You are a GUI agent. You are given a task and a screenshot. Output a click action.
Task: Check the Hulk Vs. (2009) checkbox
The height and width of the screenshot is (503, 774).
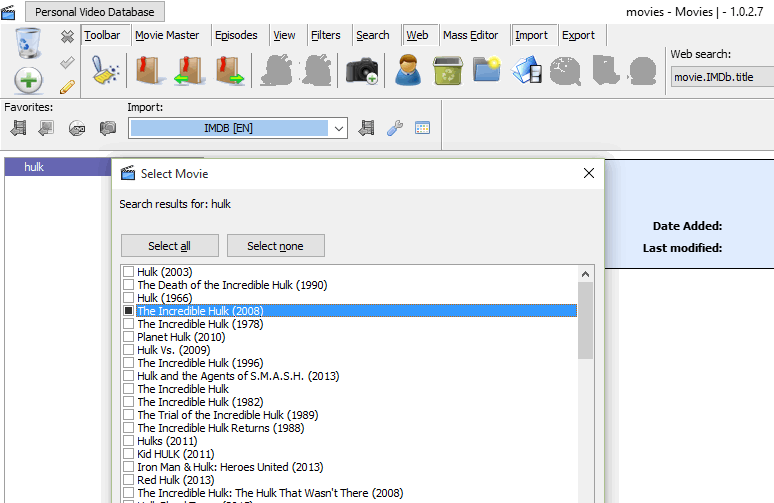click(129, 349)
